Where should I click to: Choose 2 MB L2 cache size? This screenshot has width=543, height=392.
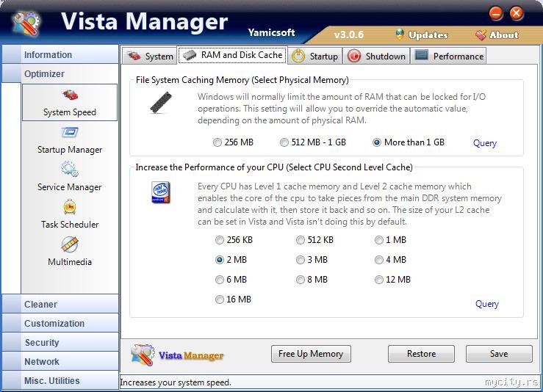tap(231, 260)
